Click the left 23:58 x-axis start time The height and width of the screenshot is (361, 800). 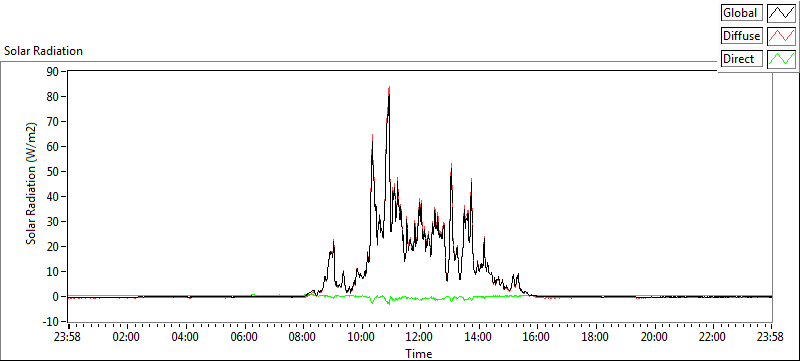68,337
